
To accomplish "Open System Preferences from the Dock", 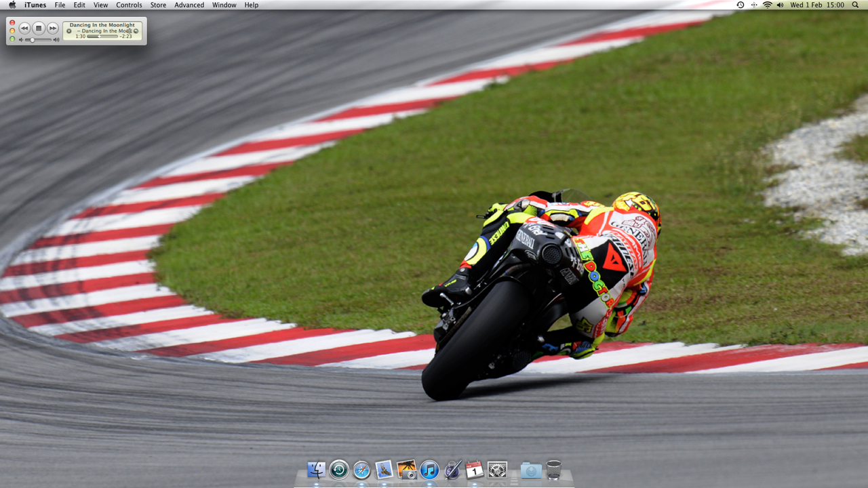I will coord(498,470).
